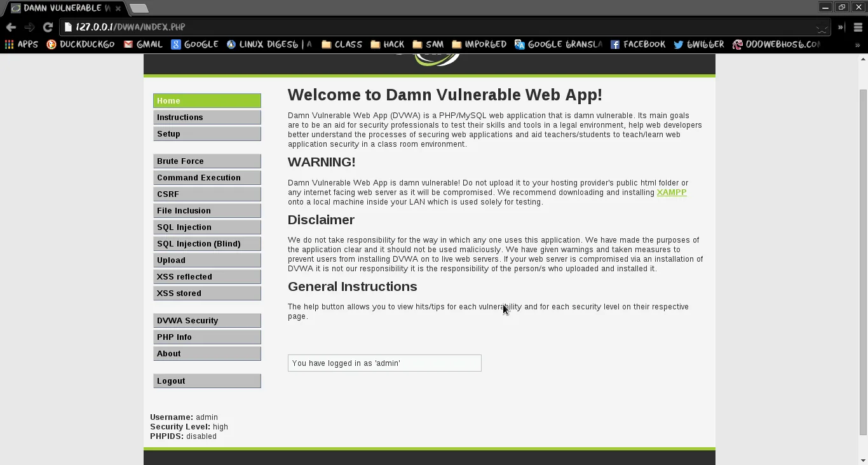Viewport: 868px width, 465px height.
Task: Click the star bookmark icon in address bar
Action: click(x=822, y=27)
